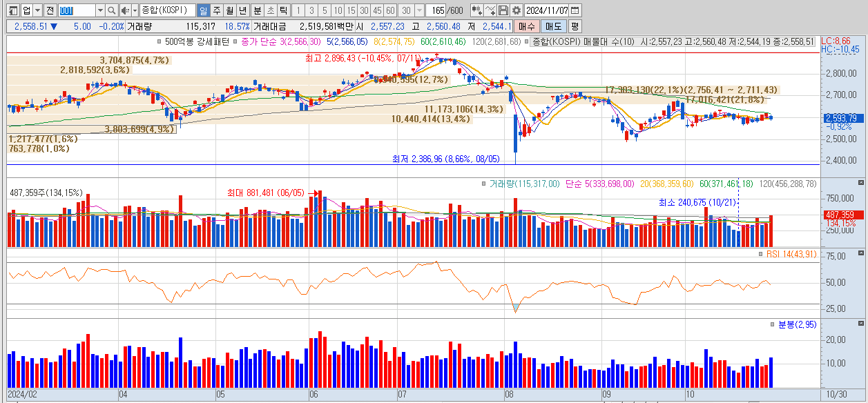This screenshot has width=868, height=403.
Task: Click the RSI 14(43.91) legend text
Action: [x=791, y=255]
